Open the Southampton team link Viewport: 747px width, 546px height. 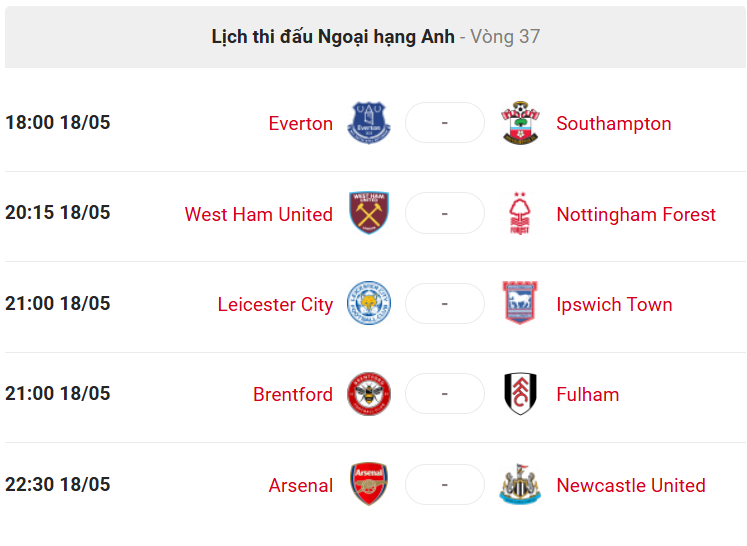pyautogui.click(x=614, y=124)
